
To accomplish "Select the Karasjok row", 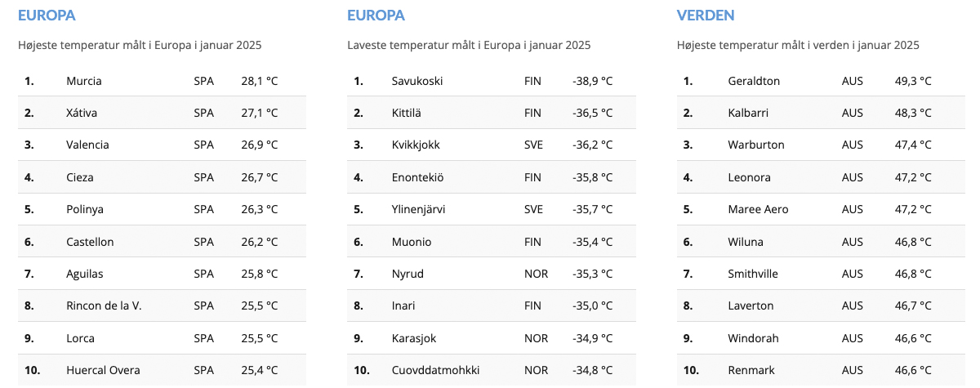I will point(492,338).
